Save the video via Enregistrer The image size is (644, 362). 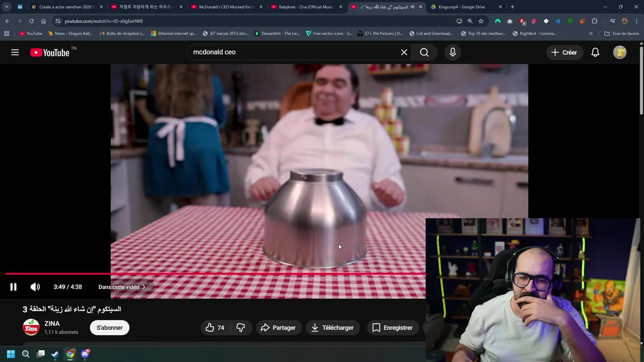pos(392,328)
